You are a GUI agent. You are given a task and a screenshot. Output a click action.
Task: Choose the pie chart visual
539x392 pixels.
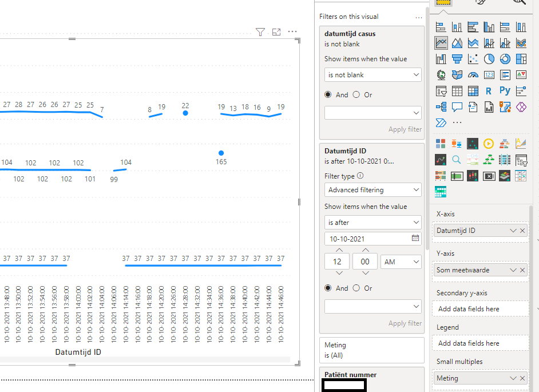489,59
